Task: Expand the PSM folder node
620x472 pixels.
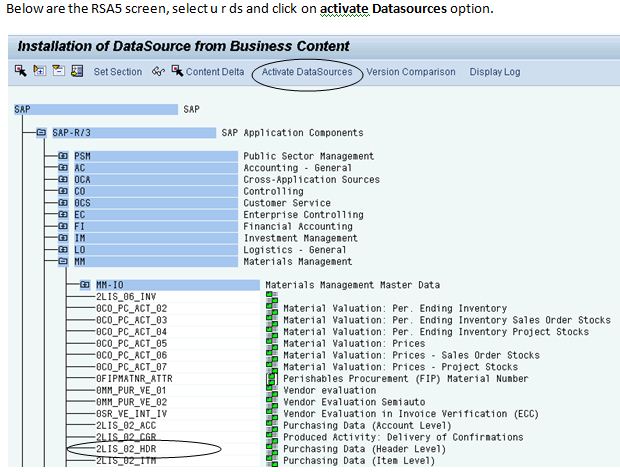Action: (63, 156)
